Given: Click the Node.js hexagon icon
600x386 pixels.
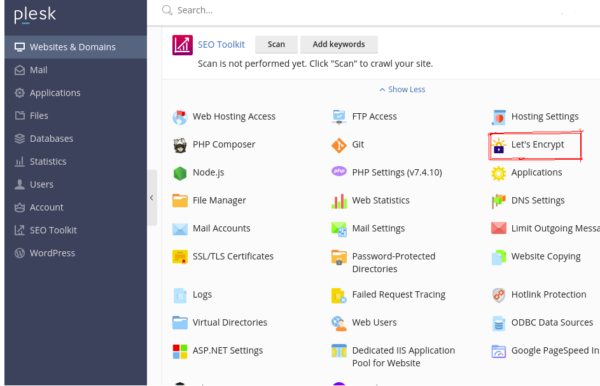Looking at the screenshot, I should (179, 173).
